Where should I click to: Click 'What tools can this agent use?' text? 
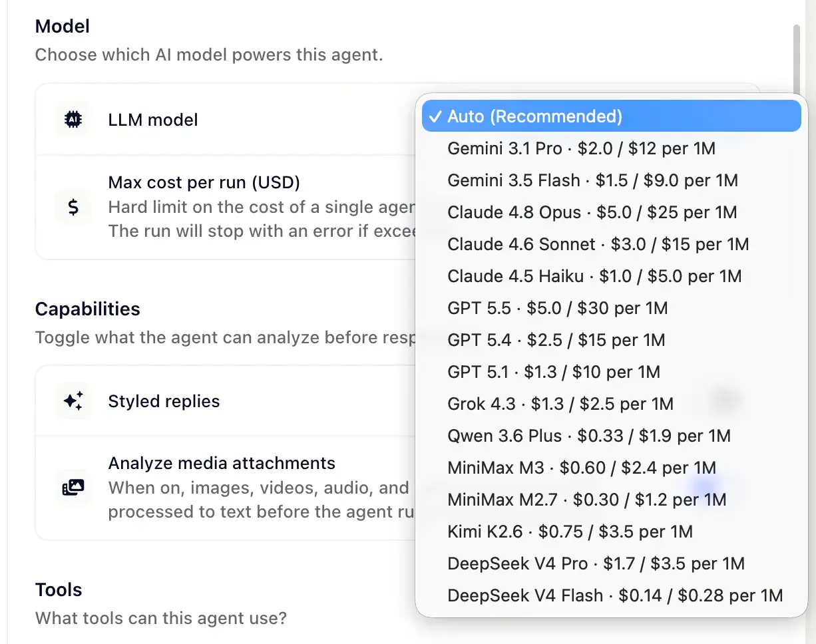point(161,618)
